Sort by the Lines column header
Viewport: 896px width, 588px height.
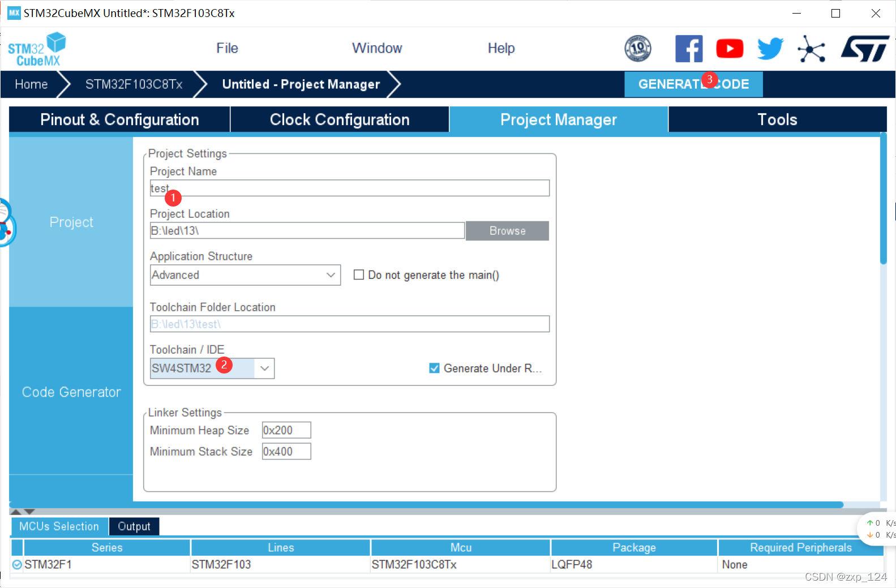click(281, 547)
